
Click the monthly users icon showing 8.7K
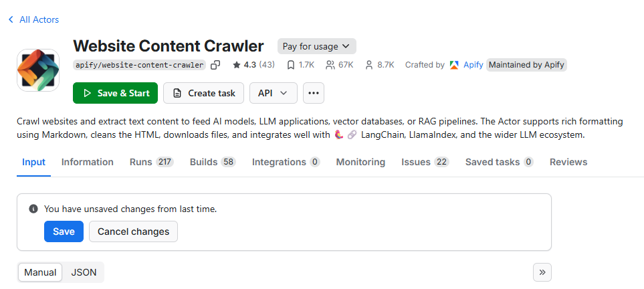point(368,65)
